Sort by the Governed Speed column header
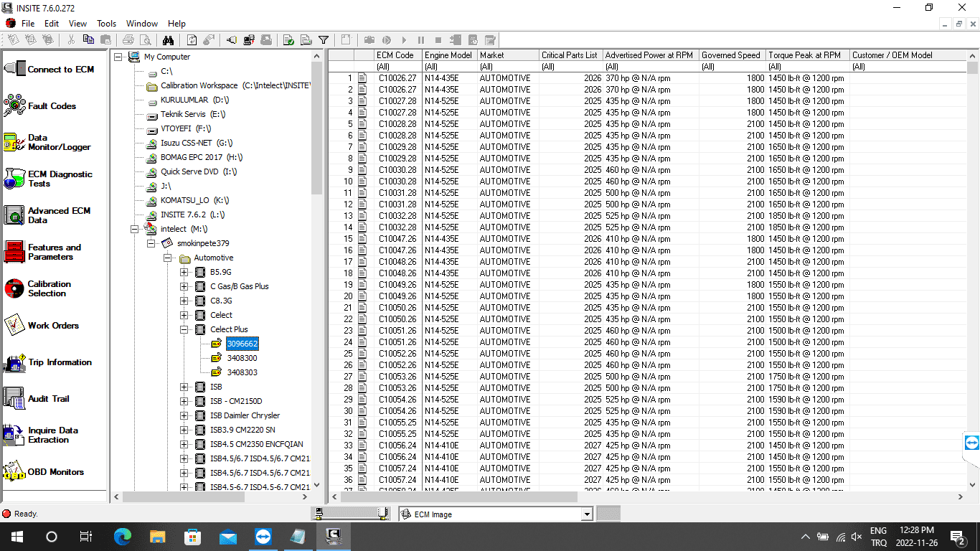The width and height of the screenshot is (980, 551). pos(730,55)
